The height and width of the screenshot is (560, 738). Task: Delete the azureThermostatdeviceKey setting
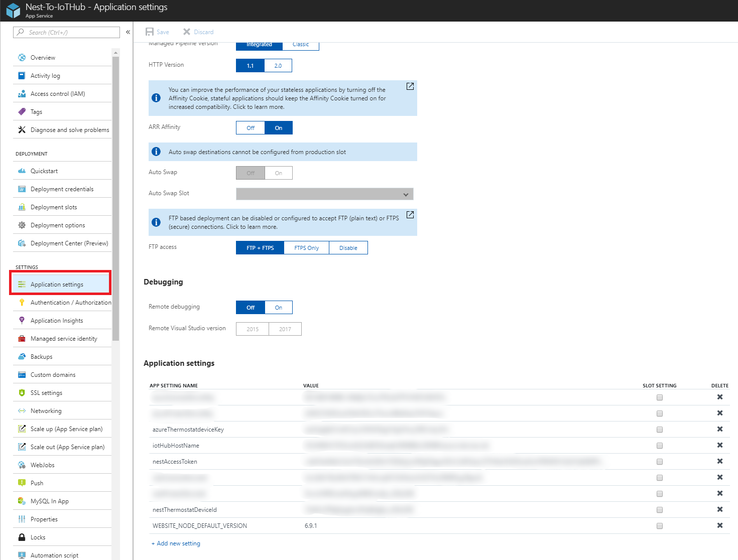(x=720, y=429)
